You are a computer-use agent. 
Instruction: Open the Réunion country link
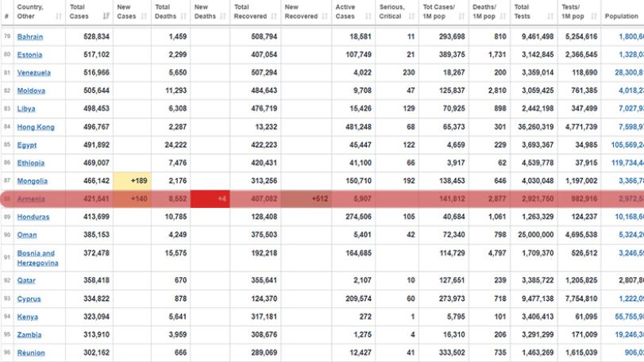(31, 352)
